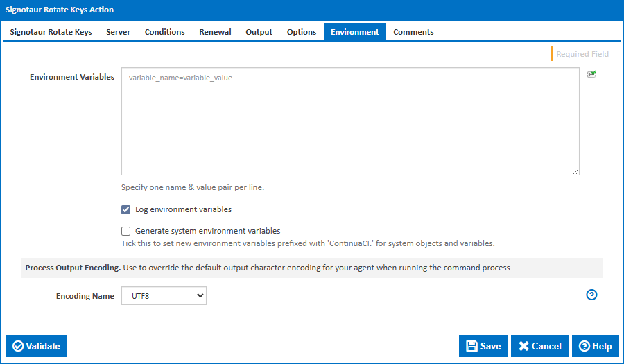Click the checkmark icon on Validate button
The width and height of the screenshot is (624, 364).
[18, 346]
